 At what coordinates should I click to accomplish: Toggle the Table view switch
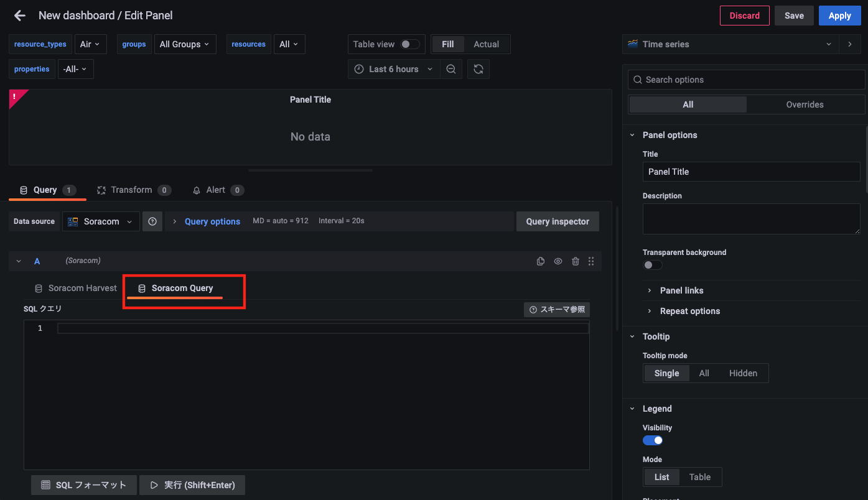[x=409, y=44]
